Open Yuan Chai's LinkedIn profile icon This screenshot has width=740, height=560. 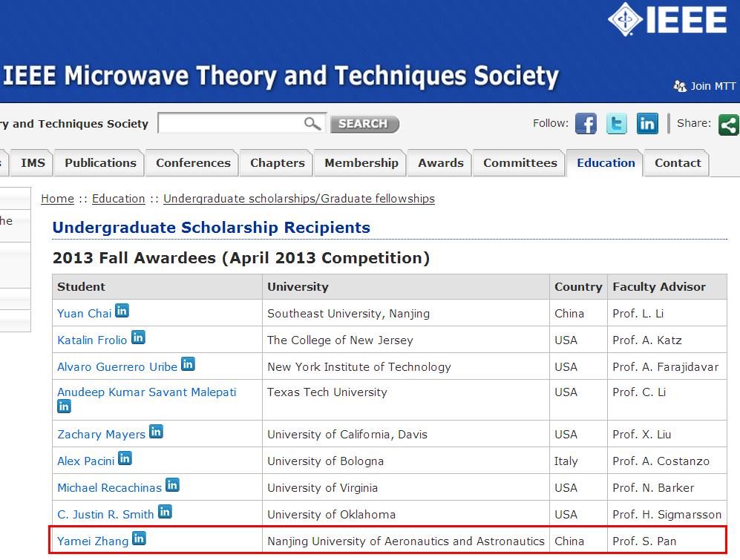122,311
